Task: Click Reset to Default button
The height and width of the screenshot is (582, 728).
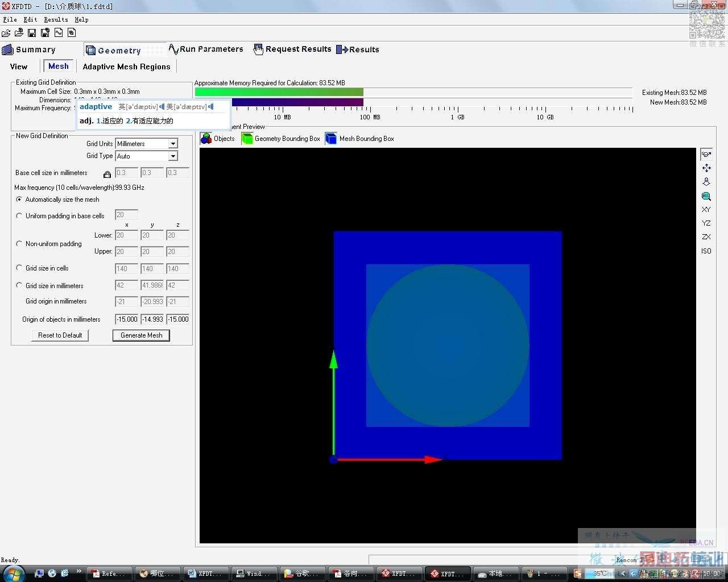Action: point(60,335)
